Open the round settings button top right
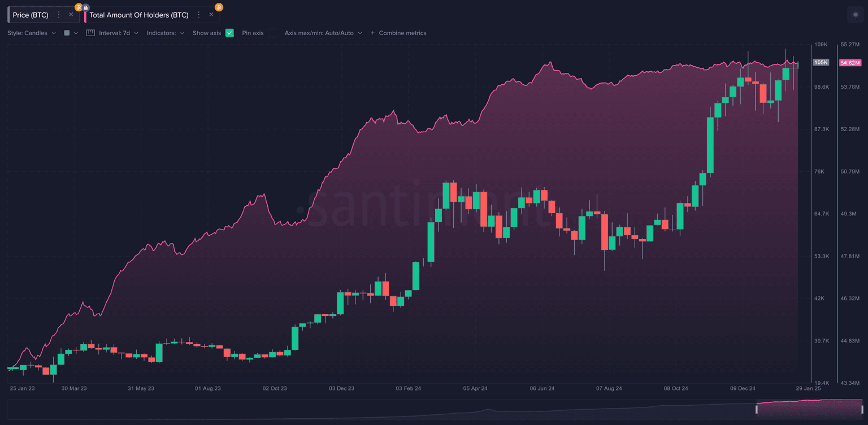Screen dimensions: 868x425 click(x=855, y=15)
